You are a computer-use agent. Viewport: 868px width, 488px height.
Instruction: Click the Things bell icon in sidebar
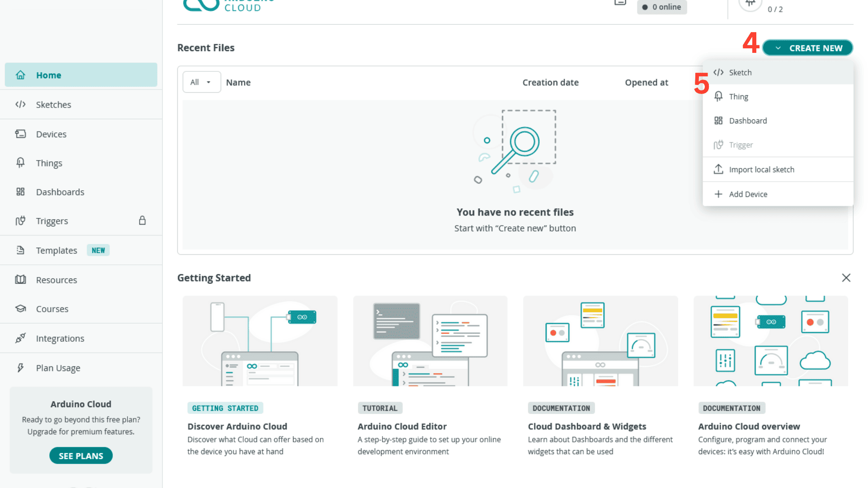click(20, 163)
